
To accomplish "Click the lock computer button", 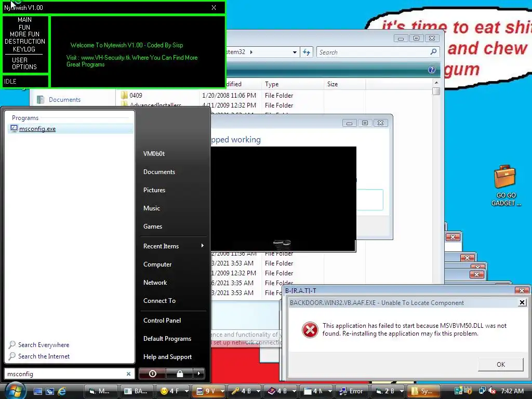I will click(180, 374).
